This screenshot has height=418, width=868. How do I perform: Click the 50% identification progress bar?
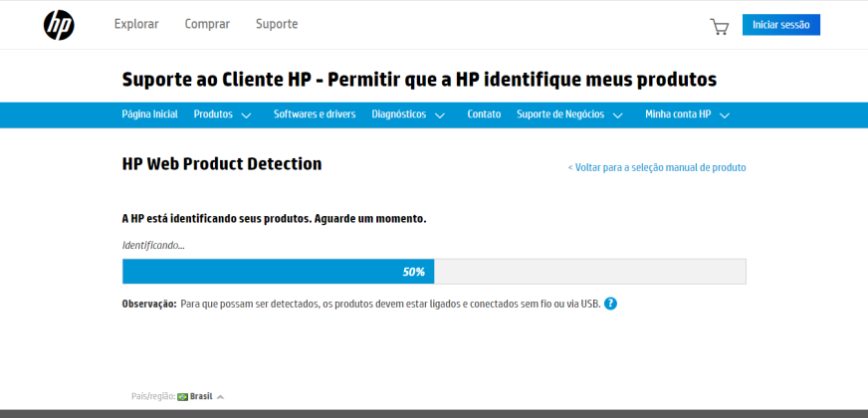tap(434, 272)
